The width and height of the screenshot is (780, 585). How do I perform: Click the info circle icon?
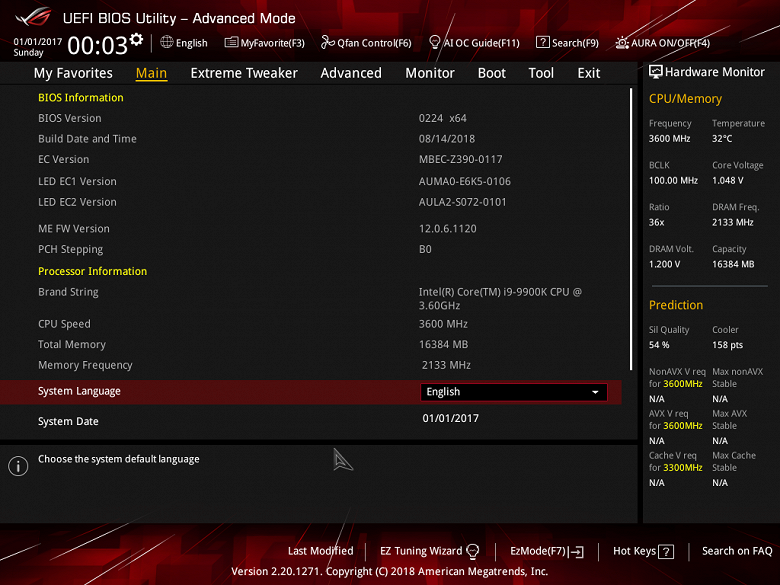click(x=18, y=466)
